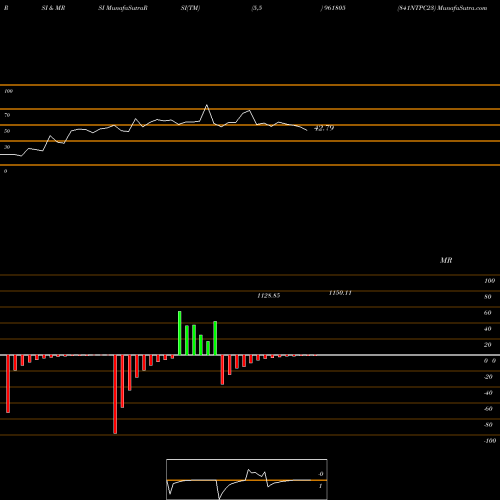Click the tallest green histogram bar
The height and width of the screenshot is (500, 500).
180,333
